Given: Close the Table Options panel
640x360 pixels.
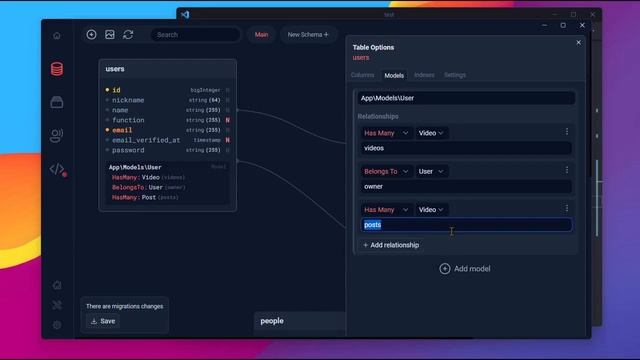Looking at the screenshot, I should [x=578, y=42].
